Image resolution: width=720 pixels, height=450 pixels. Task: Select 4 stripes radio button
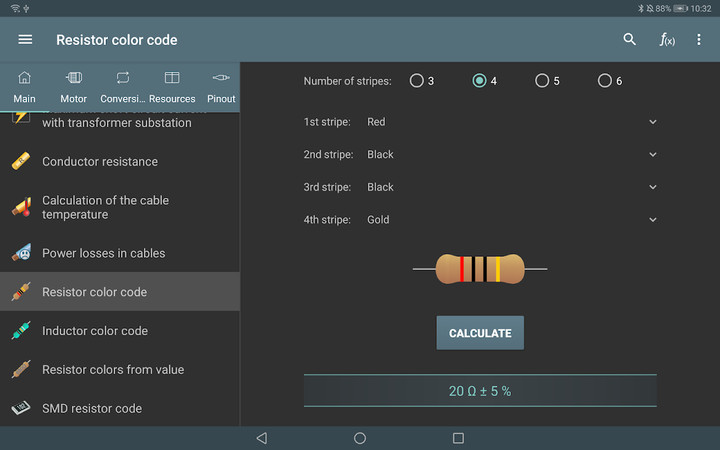[479, 81]
